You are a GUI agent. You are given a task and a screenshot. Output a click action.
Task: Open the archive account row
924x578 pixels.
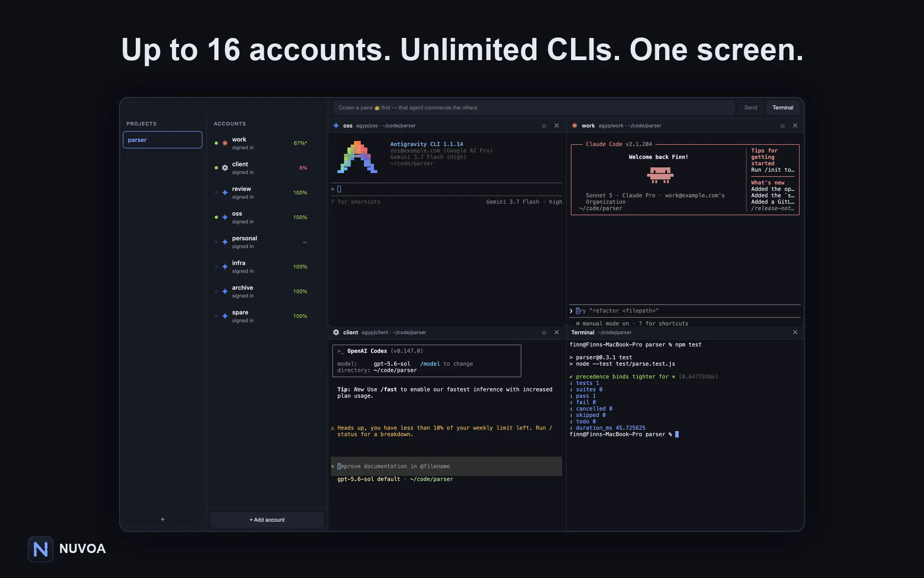click(267, 291)
